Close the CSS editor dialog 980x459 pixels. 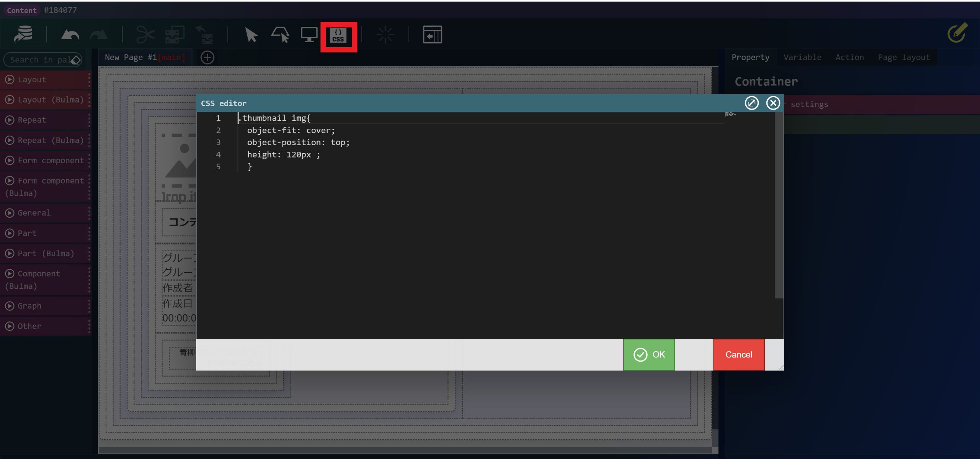coord(773,103)
